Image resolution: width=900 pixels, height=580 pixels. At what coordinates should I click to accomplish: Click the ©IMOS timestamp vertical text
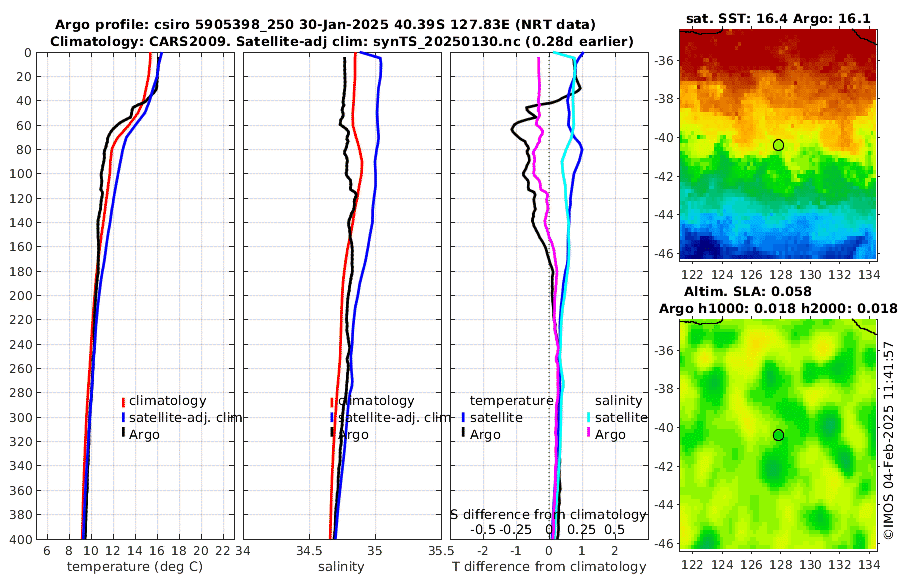(x=889, y=440)
